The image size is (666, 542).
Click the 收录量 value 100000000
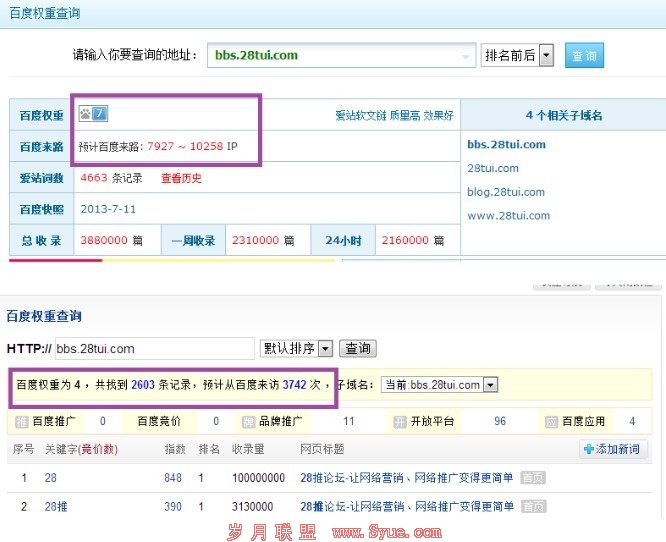pos(258,478)
